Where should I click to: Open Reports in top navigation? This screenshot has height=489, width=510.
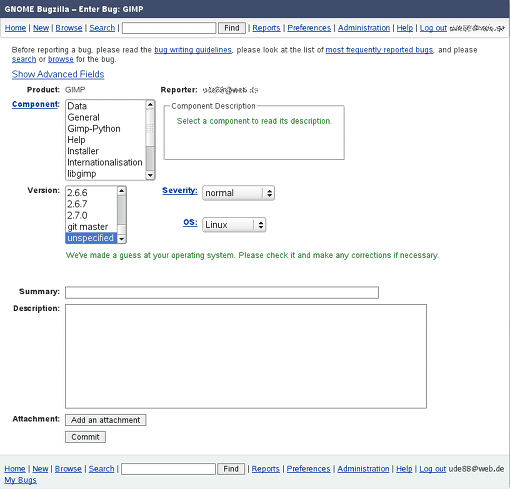(x=266, y=28)
